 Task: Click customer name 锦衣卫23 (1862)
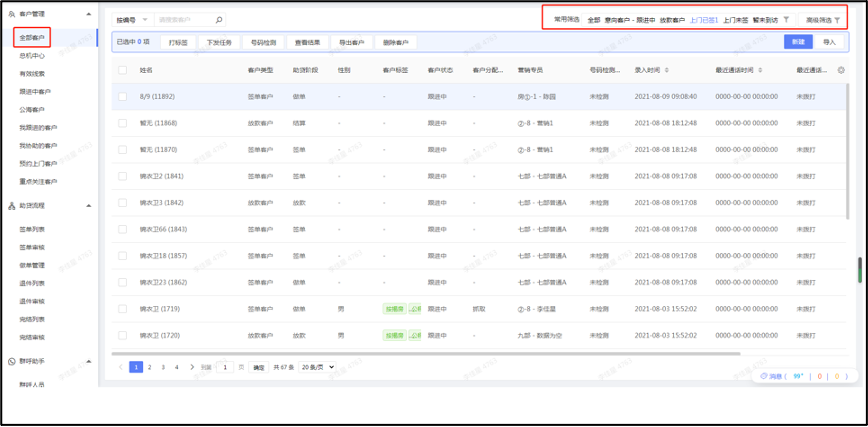[163, 282]
